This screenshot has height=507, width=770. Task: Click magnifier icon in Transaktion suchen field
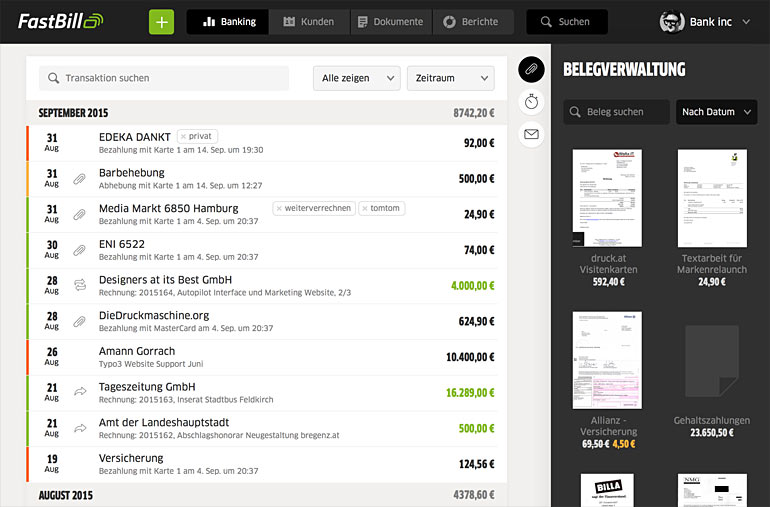click(54, 78)
